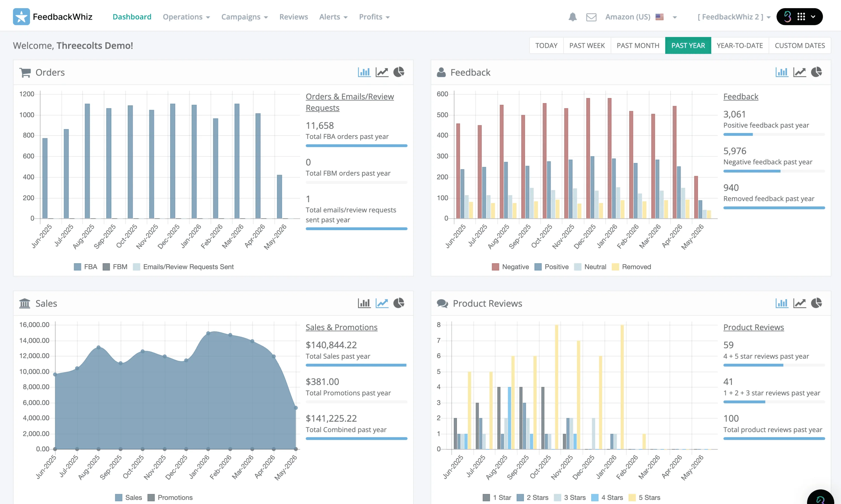
Task: Open the Amazon (US) marketplace dropdown
Action: 641,17
